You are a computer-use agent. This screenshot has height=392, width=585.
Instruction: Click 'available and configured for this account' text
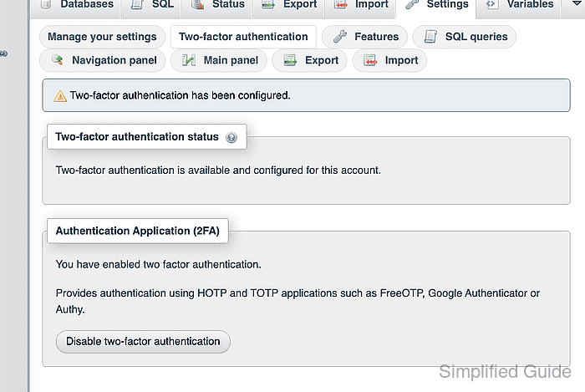[x=284, y=171]
